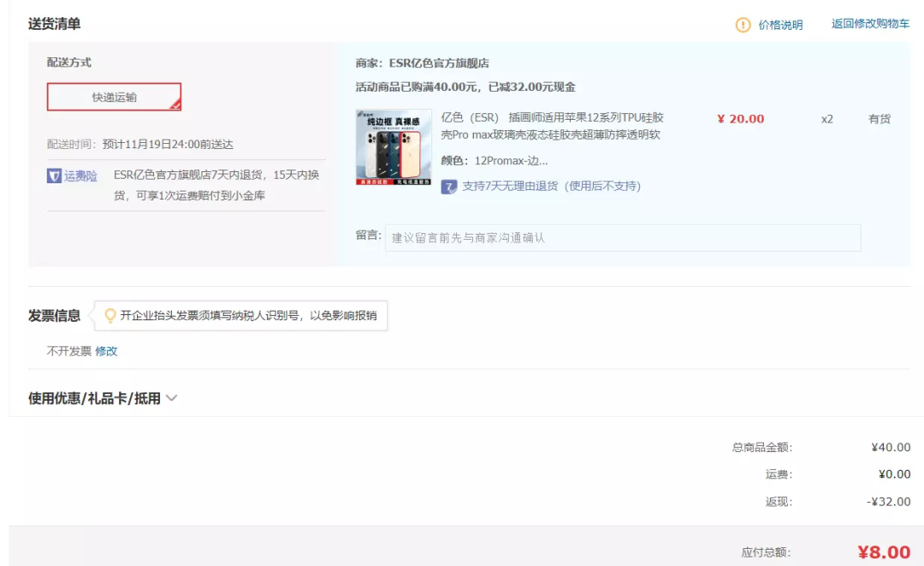Image resolution: width=924 pixels, height=566 pixels.
Task: Go back via 返回修改购物车 link
Action: point(870,24)
